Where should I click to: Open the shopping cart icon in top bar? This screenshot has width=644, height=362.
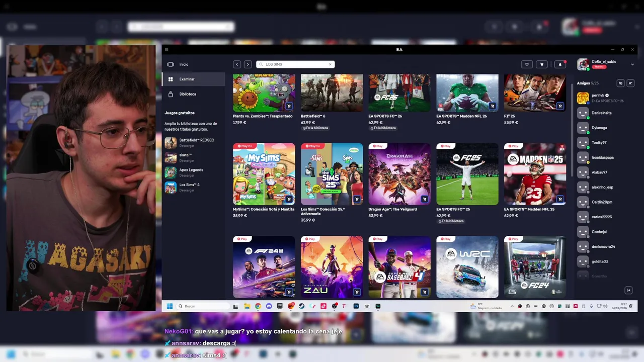542,64
